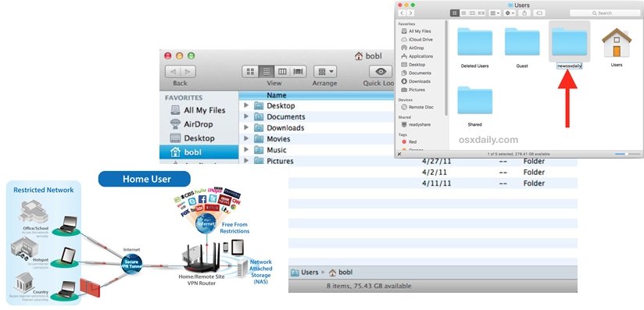Screen dimensions: 644x310
Task: Select column view in bobl window
Action: (282, 71)
